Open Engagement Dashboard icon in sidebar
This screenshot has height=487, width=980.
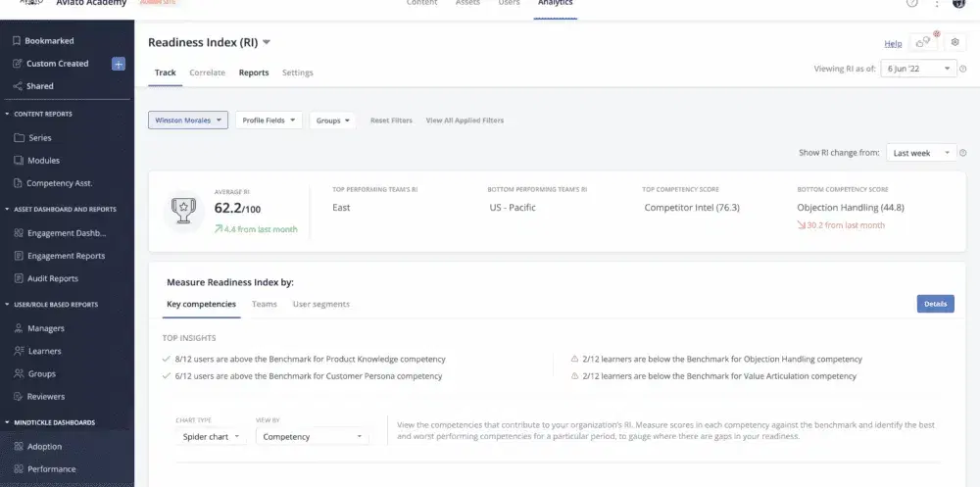coord(19,233)
